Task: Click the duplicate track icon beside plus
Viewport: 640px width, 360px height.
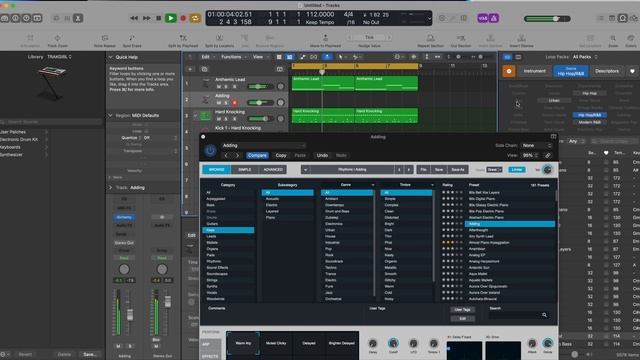Action: click(x=204, y=69)
